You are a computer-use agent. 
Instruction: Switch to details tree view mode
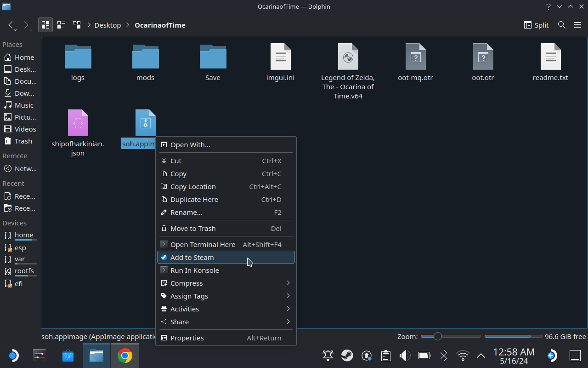pyautogui.click(x=77, y=25)
